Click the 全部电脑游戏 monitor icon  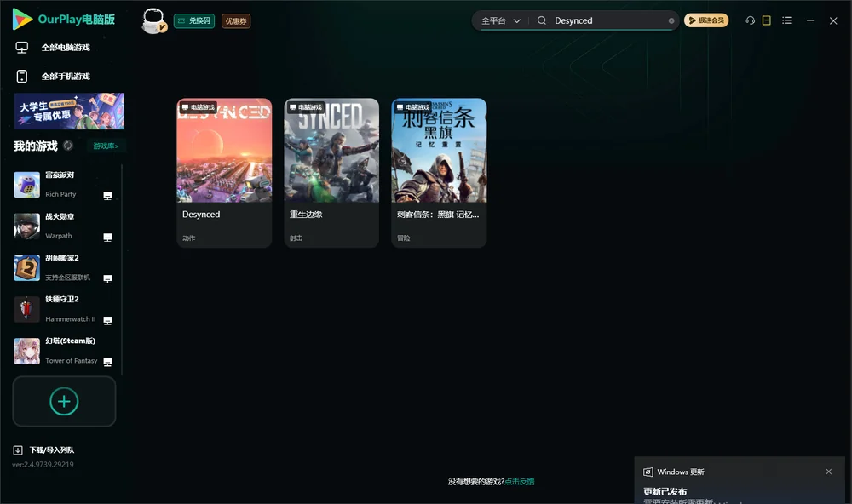(22, 48)
